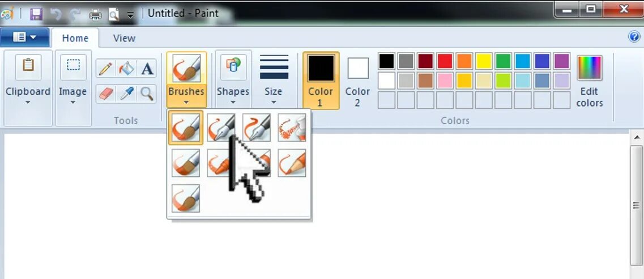Switch to the View tab

point(124,38)
